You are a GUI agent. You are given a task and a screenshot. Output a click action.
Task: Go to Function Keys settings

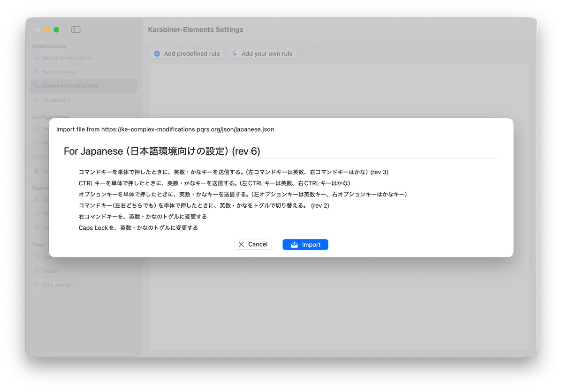tap(84, 72)
